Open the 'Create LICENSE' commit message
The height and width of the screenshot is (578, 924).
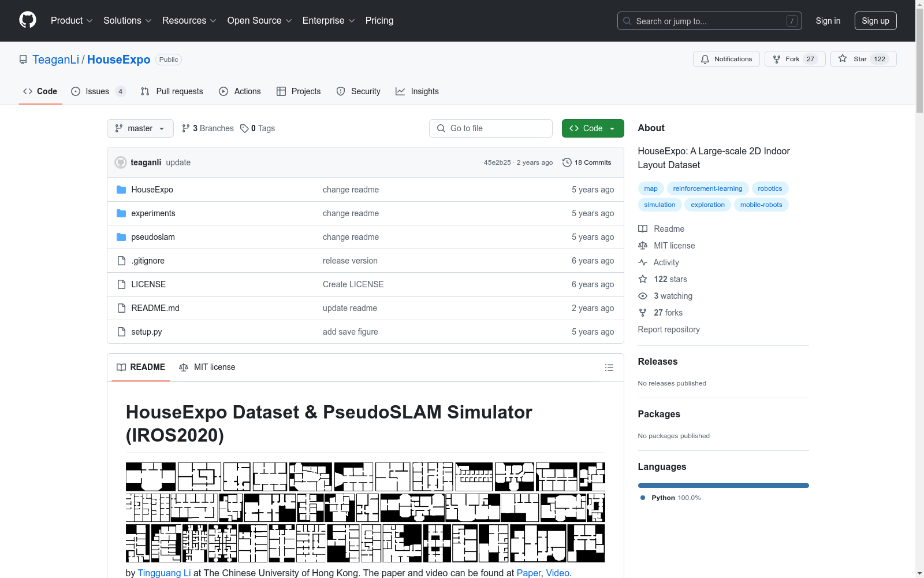353,284
